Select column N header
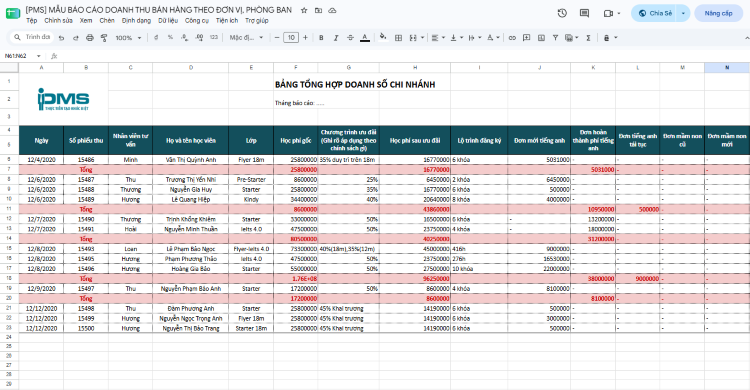 click(x=727, y=67)
